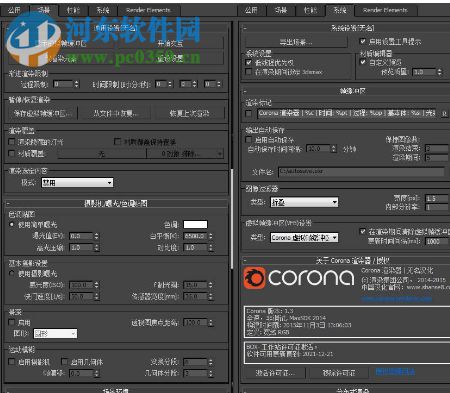The height and width of the screenshot is (393, 450).
Task: Click 移除许可证 button
Action: point(338,373)
